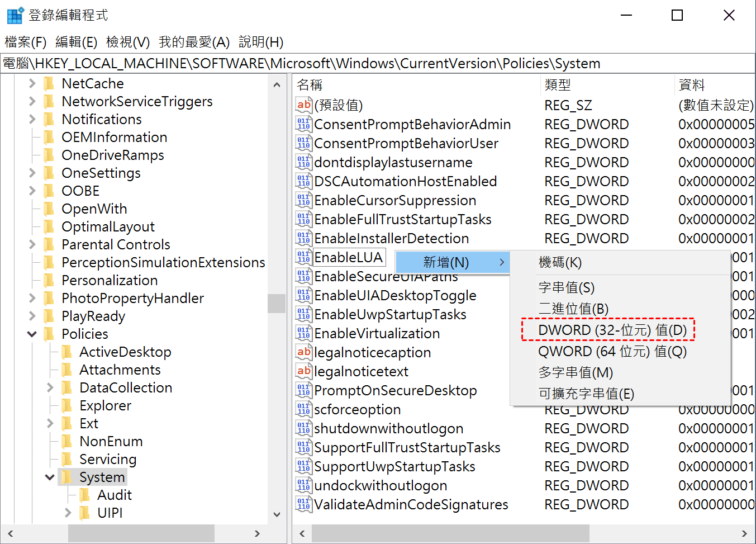Choose DWORD (32-位元) 值(D) from submenu
The width and height of the screenshot is (756, 544).
[x=613, y=330]
